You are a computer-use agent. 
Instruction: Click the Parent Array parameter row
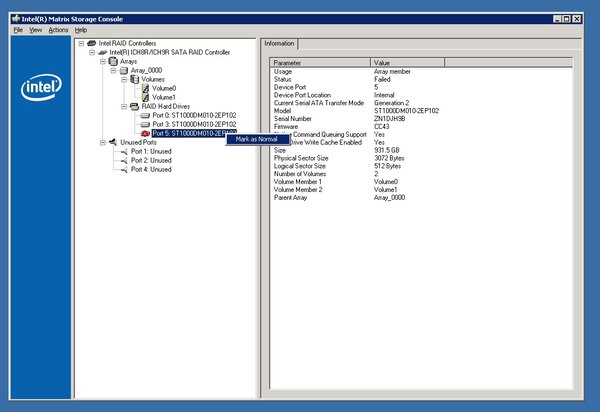(x=290, y=198)
